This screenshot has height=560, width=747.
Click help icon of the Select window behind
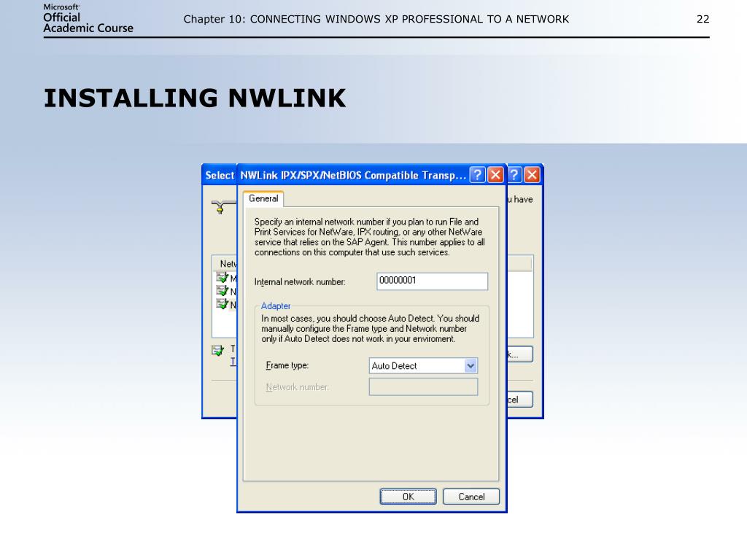514,175
